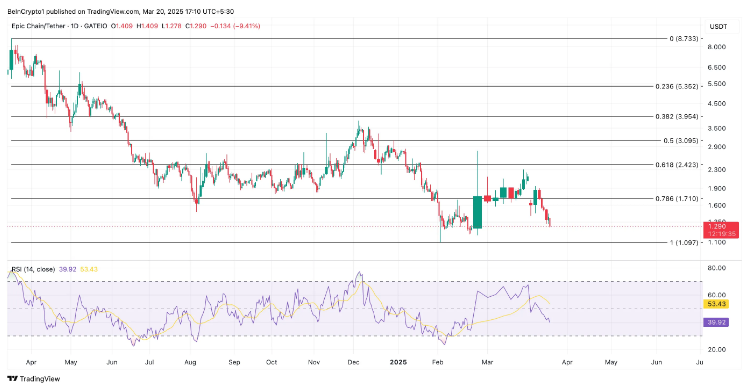Select the 0 (8.733) Fibonacci level label

(684, 38)
